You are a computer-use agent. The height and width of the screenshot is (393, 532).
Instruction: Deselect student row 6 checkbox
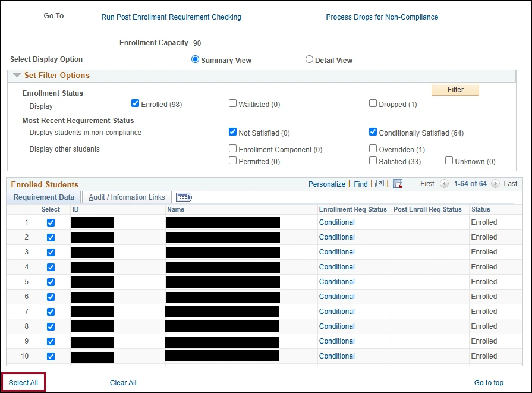pyautogui.click(x=51, y=297)
